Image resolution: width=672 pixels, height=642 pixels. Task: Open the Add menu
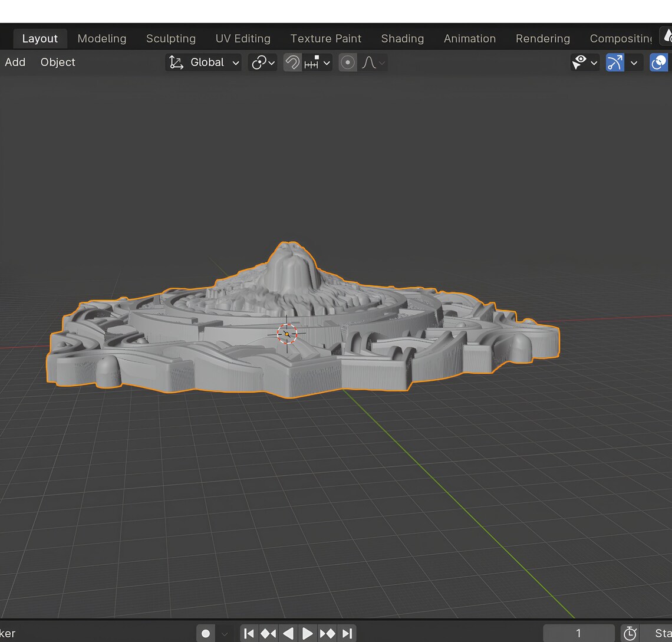click(15, 62)
